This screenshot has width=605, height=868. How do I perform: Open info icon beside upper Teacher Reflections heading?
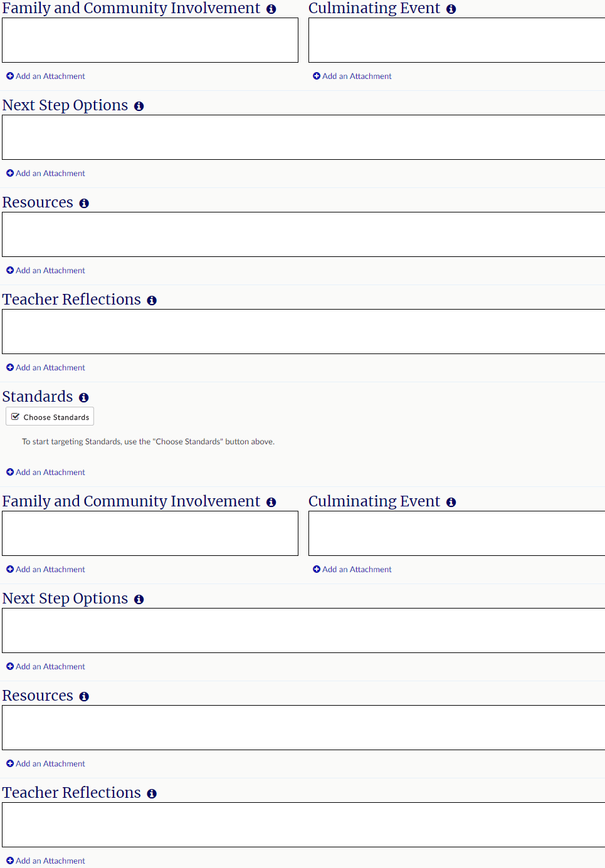(152, 301)
